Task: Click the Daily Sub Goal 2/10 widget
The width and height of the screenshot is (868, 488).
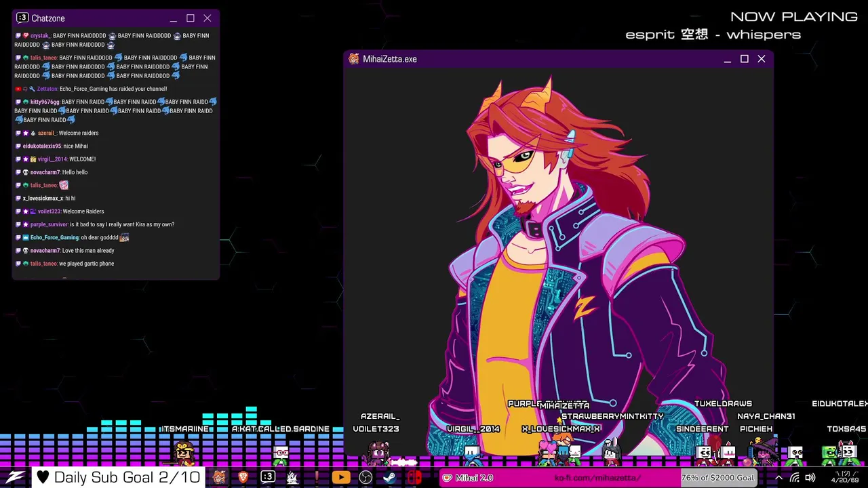Action: coord(119,477)
